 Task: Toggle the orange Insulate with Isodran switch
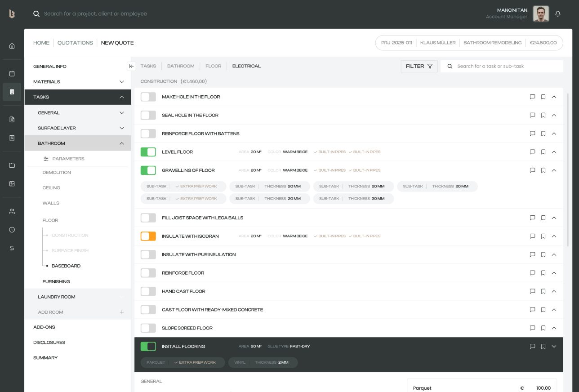[148, 236]
